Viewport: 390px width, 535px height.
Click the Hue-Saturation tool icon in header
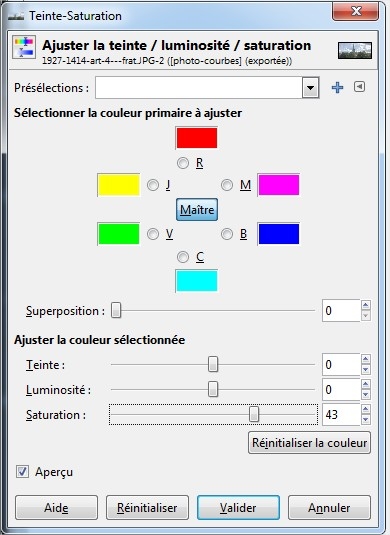(x=24, y=47)
